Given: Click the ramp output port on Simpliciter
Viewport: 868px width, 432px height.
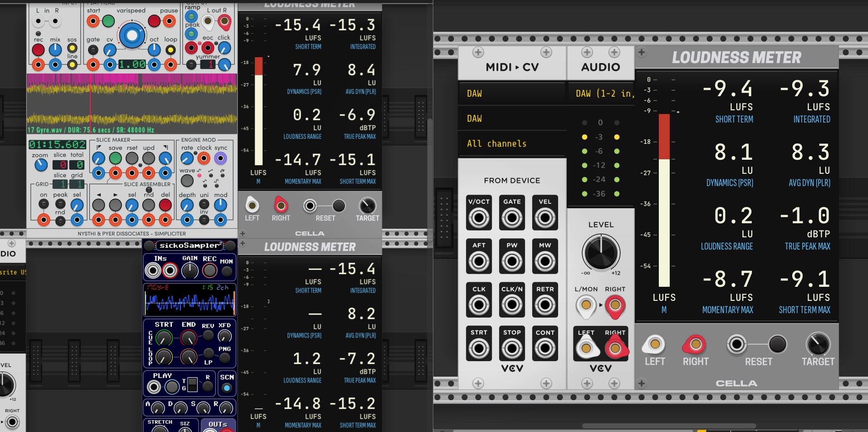Looking at the screenshot, I should click(x=191, y=16).
